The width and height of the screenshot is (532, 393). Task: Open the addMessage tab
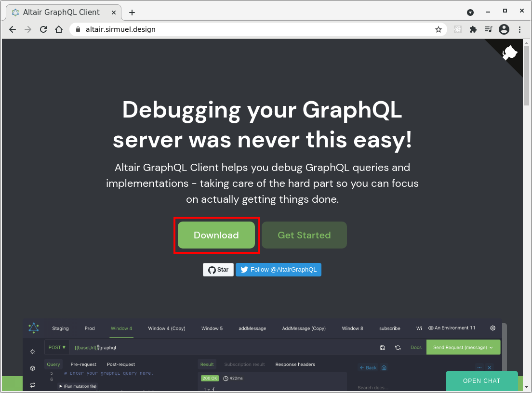click(x=252, y=328)
